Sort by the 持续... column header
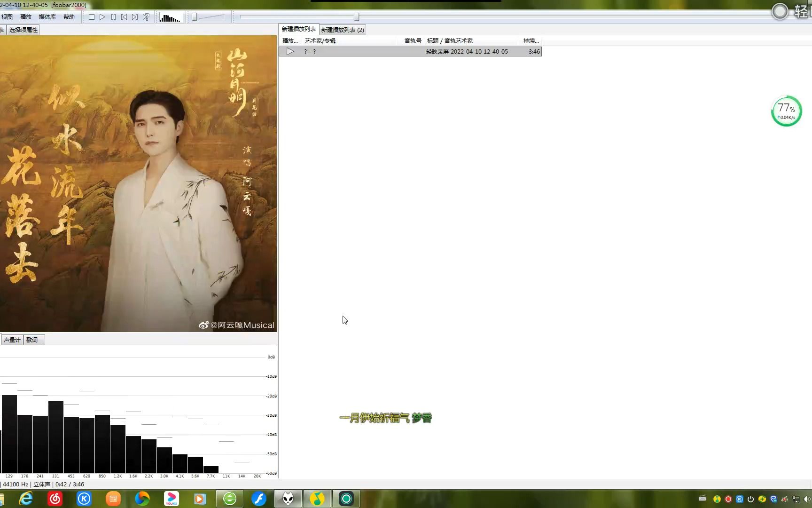812x508 pixels. pos(531,41)
